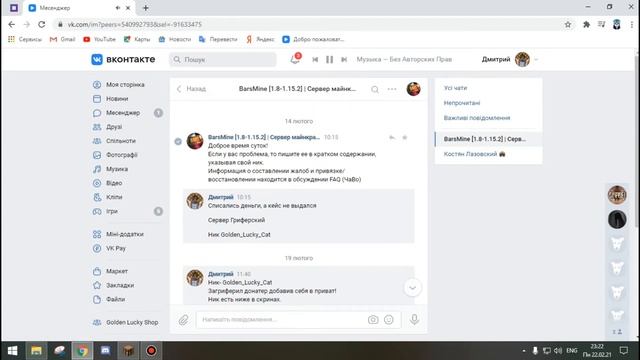Viewport: 640px width, 360px height.
Task: Pause the music player
Action: click(x=329, y=60)
